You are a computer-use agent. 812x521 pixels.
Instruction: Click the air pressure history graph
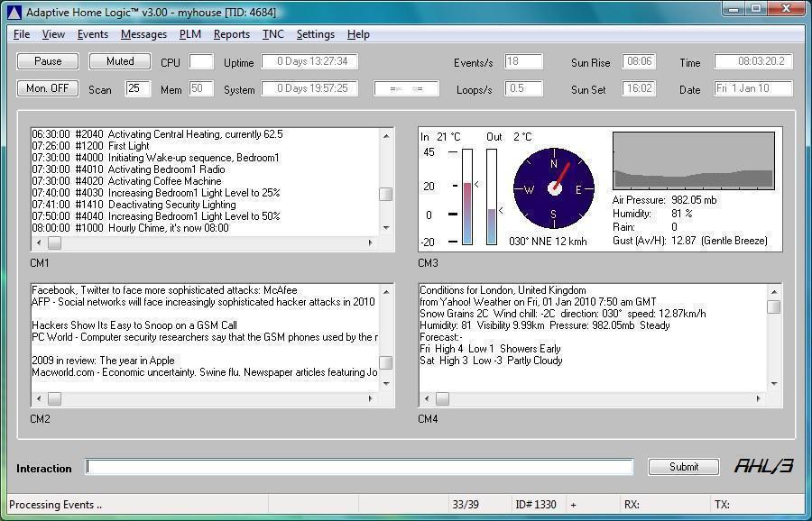coord(693,160)
